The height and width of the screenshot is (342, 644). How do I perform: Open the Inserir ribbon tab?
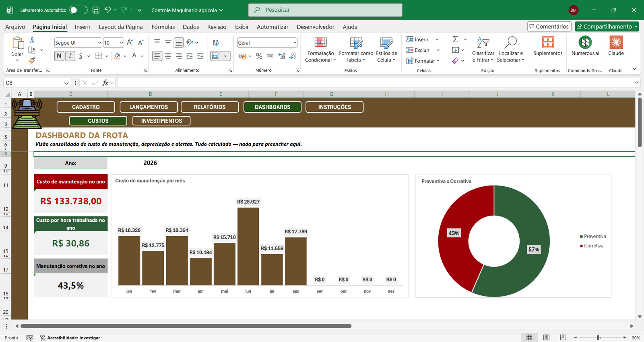click(83, 27)
